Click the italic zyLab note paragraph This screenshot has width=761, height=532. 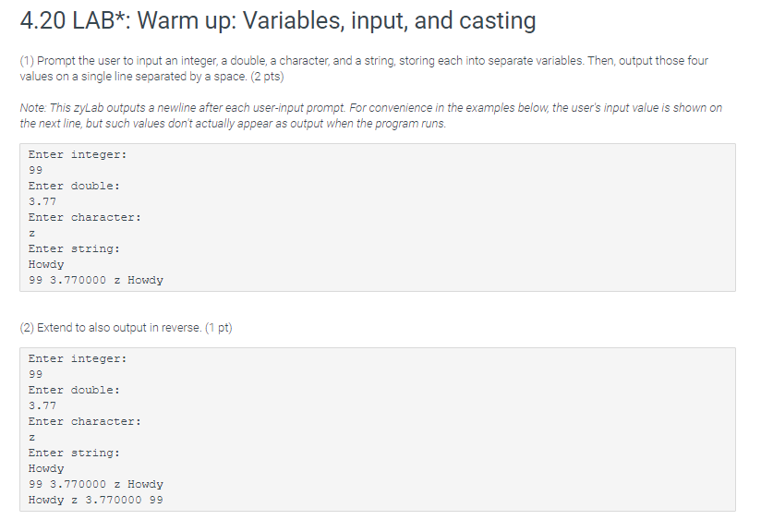click(370, 115)
